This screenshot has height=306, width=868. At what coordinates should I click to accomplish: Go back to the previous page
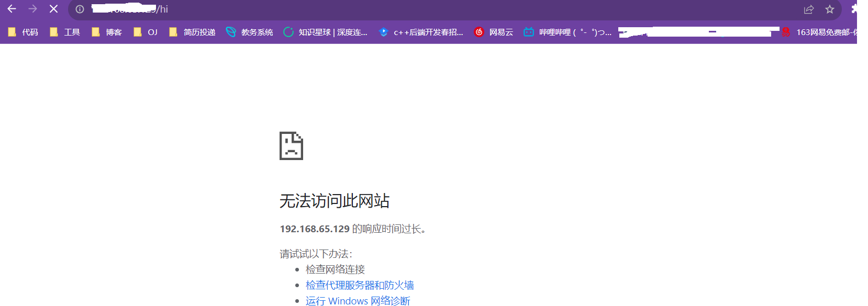point(12,9)
